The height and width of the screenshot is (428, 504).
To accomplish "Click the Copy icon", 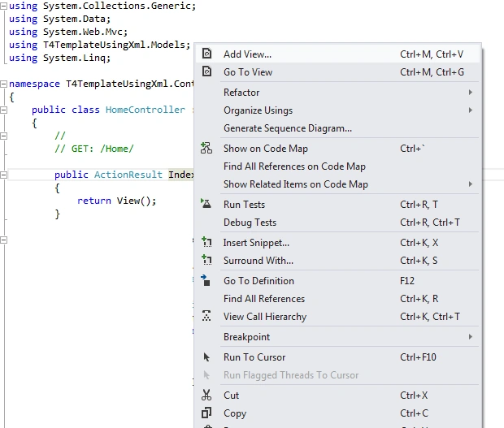I will coord(206,413).
